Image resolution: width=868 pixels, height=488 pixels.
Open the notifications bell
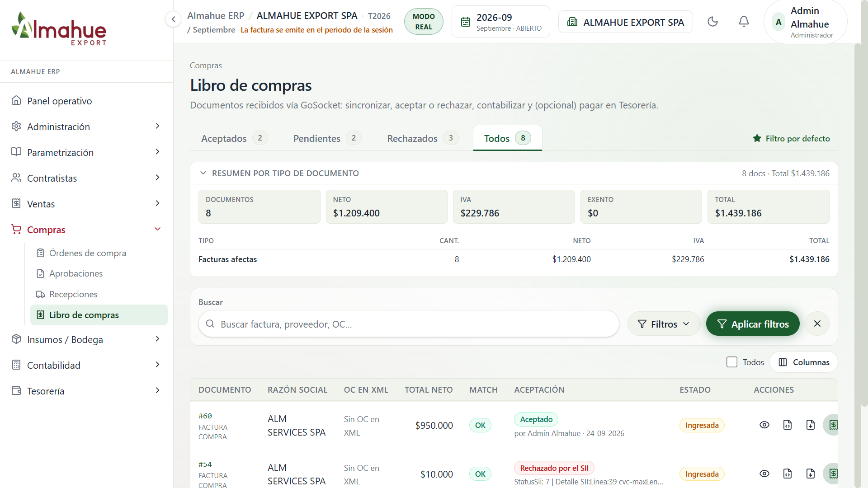744,21
